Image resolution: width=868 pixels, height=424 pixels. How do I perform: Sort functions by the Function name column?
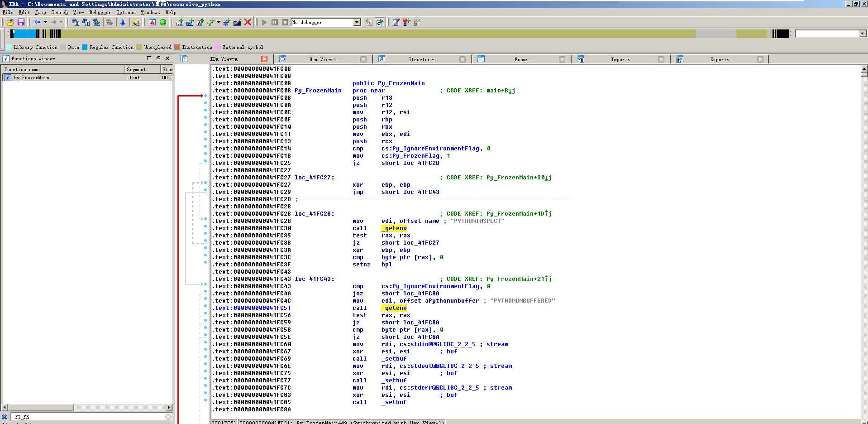click(x=63, y=69)
